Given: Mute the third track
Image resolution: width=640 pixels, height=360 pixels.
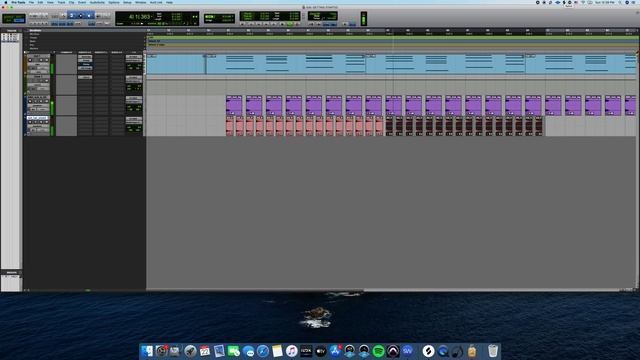Looking at the screenshot, I should (x=47, y=101).
